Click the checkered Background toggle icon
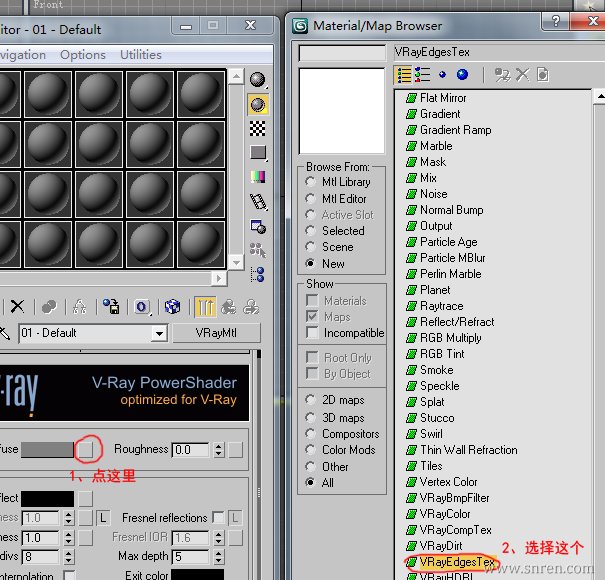 pyautogui.click(x=258, y=128)
